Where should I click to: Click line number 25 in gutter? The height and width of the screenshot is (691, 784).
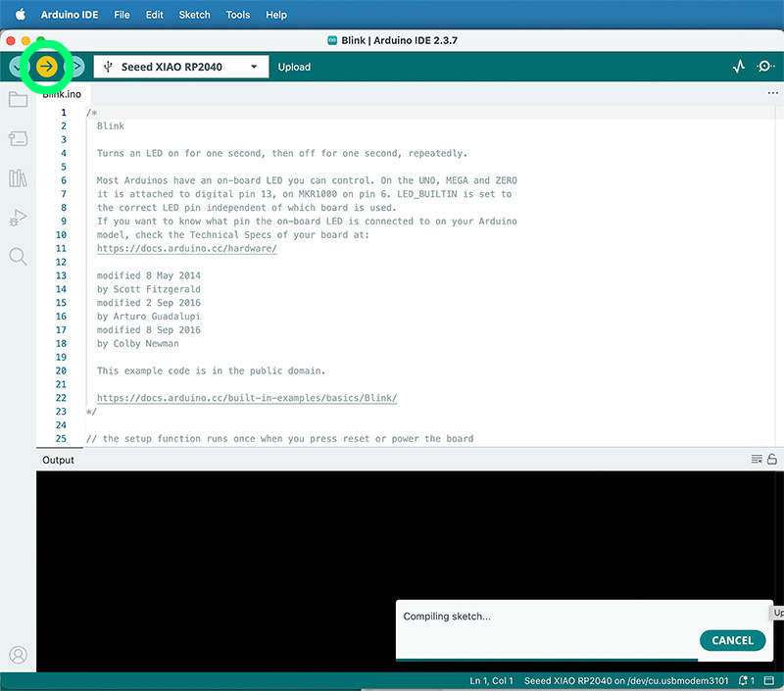pos(61,438)
